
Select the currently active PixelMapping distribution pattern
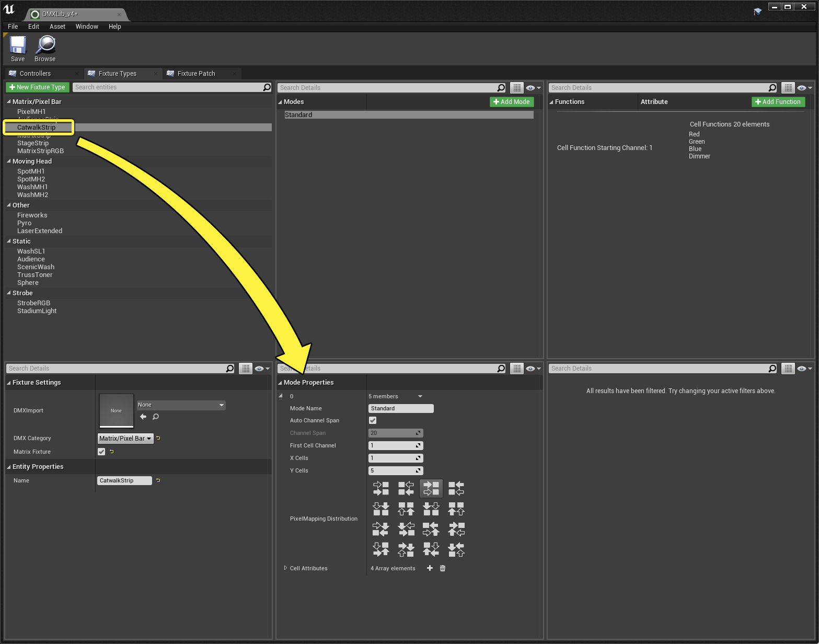click(x=431, y=488)
